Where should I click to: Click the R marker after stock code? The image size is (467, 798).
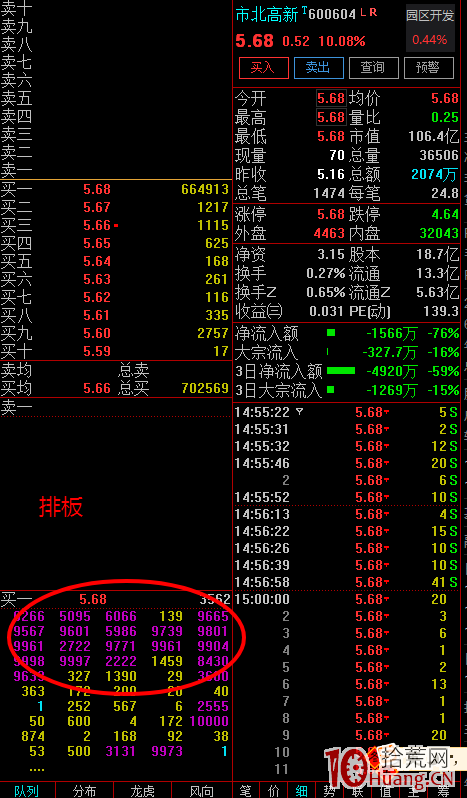(373, 13)
